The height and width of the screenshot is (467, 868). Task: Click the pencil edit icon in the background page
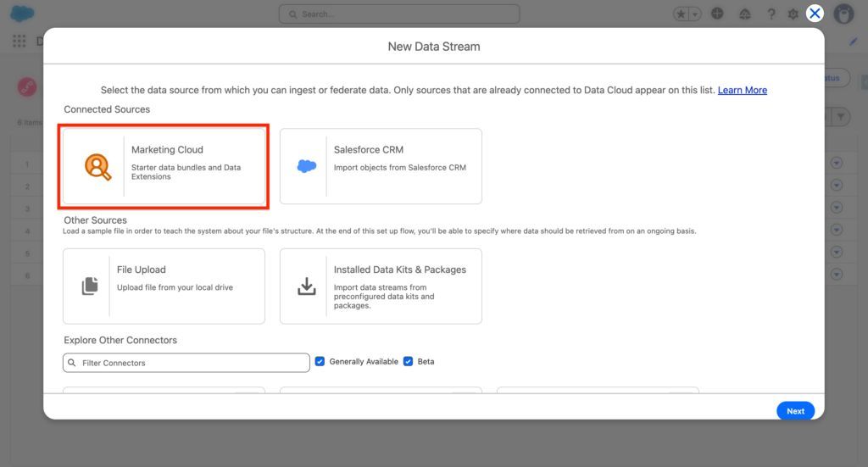(x=853, y=42)
